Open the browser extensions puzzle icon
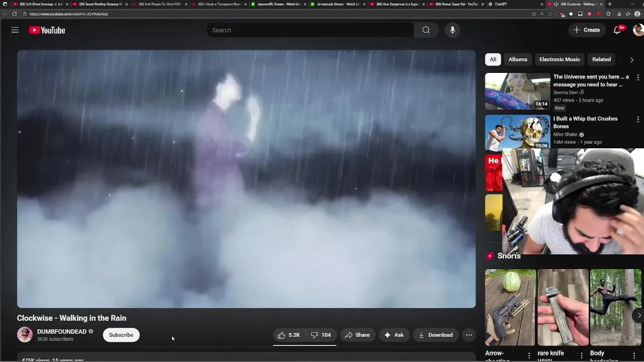This screenshot has width=644, height=362. coord(608,14)
